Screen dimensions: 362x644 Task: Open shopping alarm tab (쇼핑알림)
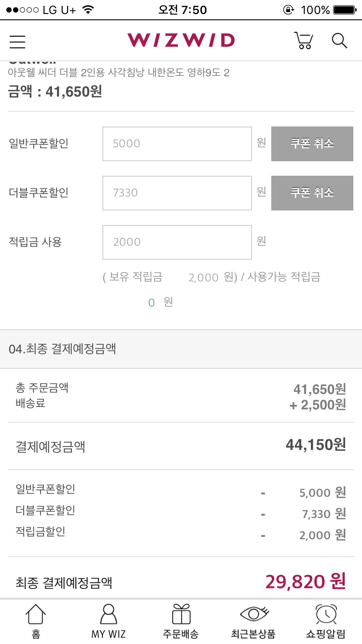tap(326, 621)
